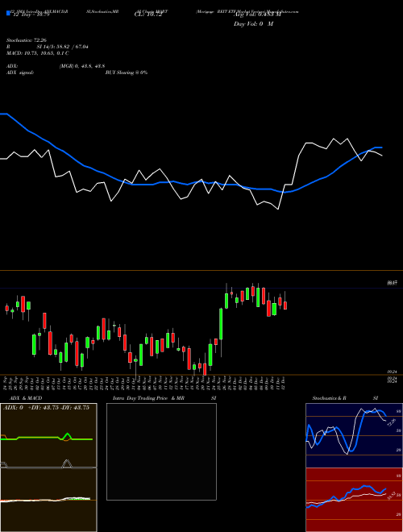The height and width of the screenshot is (532, 403).
Task: Click the empty intraday trading price chart box
Action: 161,451
